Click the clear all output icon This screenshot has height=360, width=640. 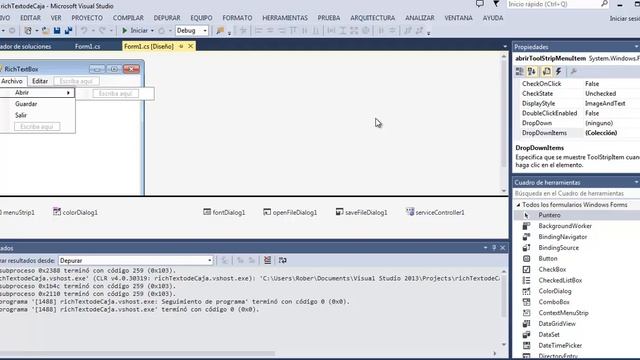pos(267,260)
